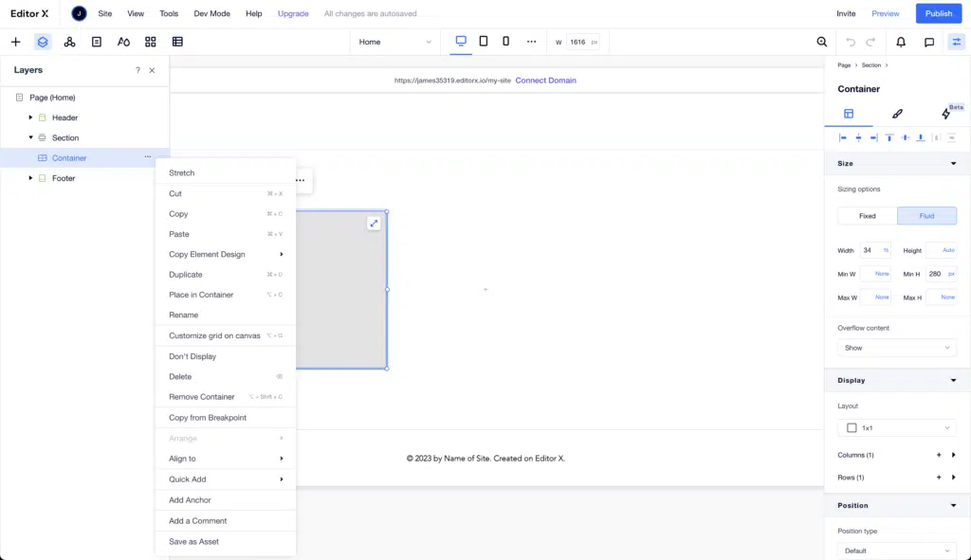The height and width of the screenshot is (560, 971).
Task: Add a row with plus button
Action: pyautogui.click(x=939, y=478)
